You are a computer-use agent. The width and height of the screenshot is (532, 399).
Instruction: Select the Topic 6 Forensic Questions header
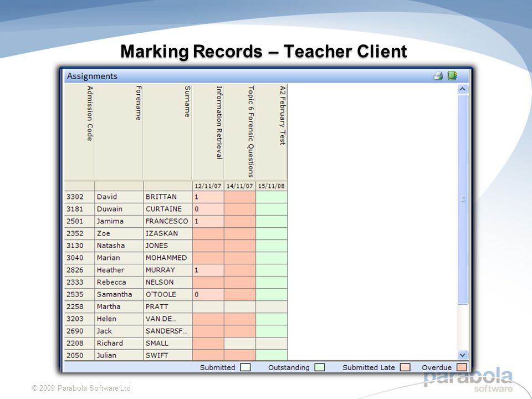pyautogui.click(x=240, y=132)
